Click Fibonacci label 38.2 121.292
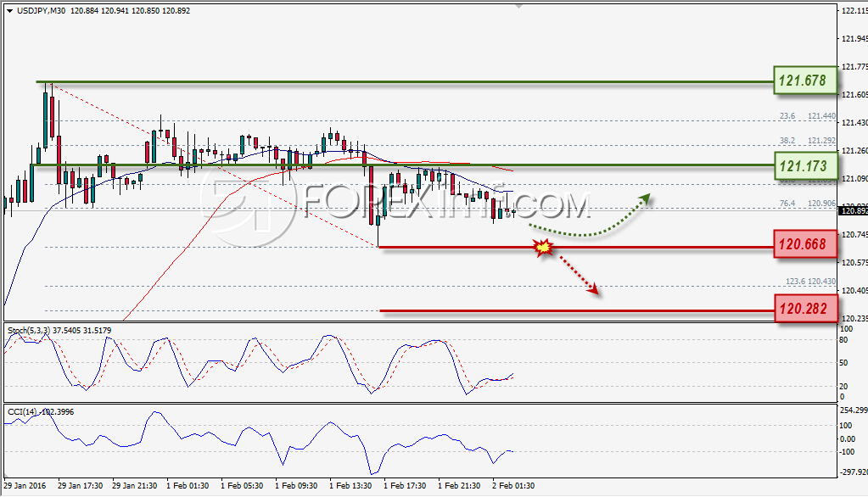Viewport: 868px width, 497px height. [x=808, y=141]
